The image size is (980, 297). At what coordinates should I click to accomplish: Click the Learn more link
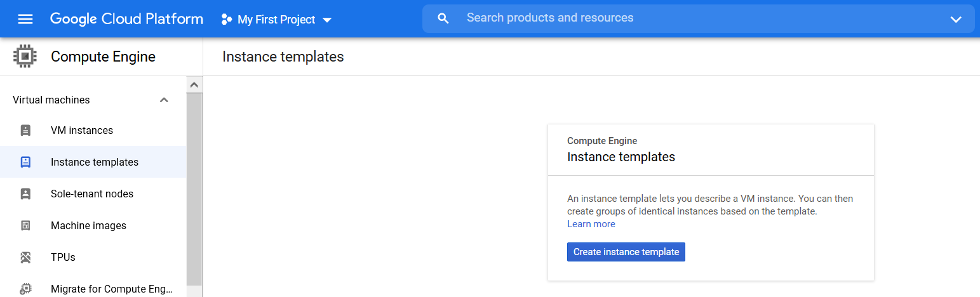[591, 224]
